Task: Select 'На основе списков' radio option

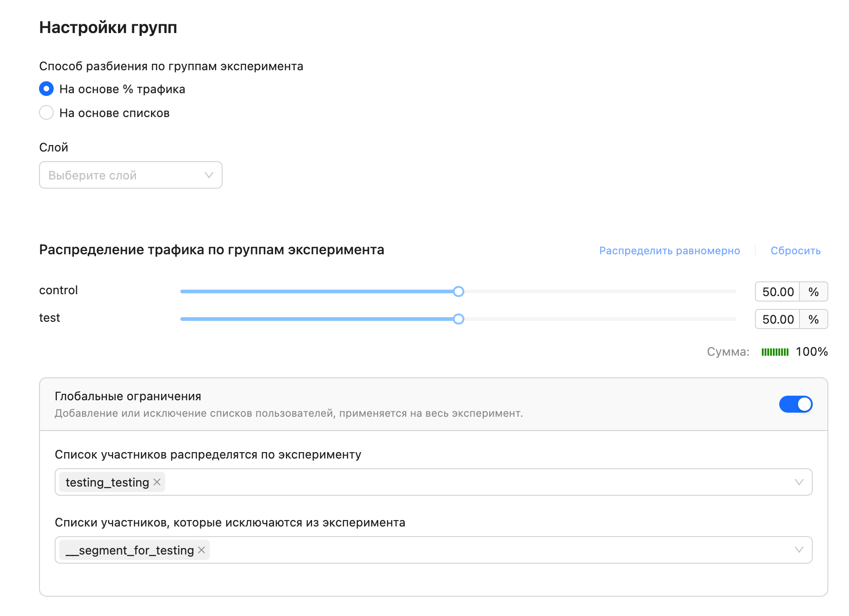Action: pyautogui.click(x=46, y=112)
